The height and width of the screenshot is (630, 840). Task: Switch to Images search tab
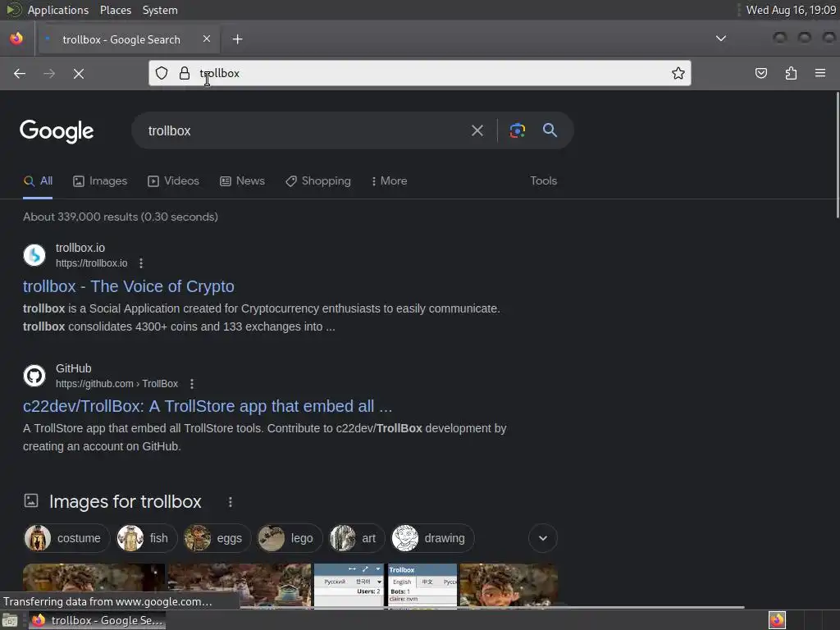[x=100, y=181]
